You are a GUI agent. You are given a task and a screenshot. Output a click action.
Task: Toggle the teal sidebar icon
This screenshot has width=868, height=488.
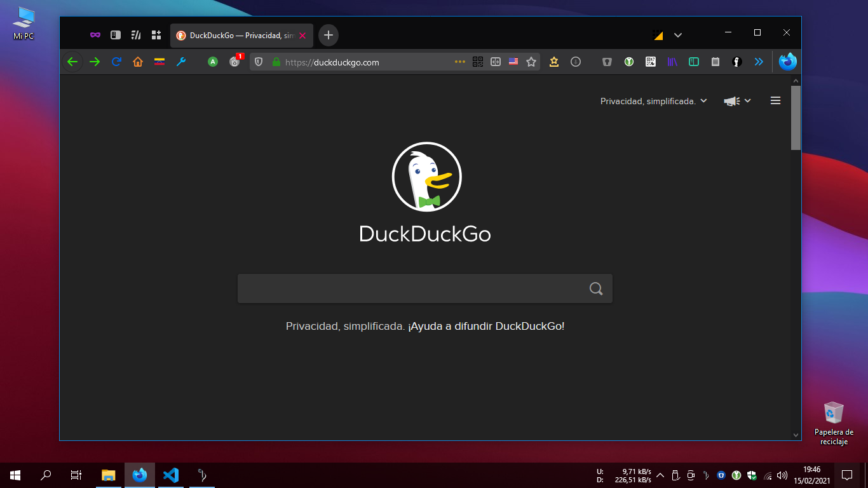pos(694,62)
